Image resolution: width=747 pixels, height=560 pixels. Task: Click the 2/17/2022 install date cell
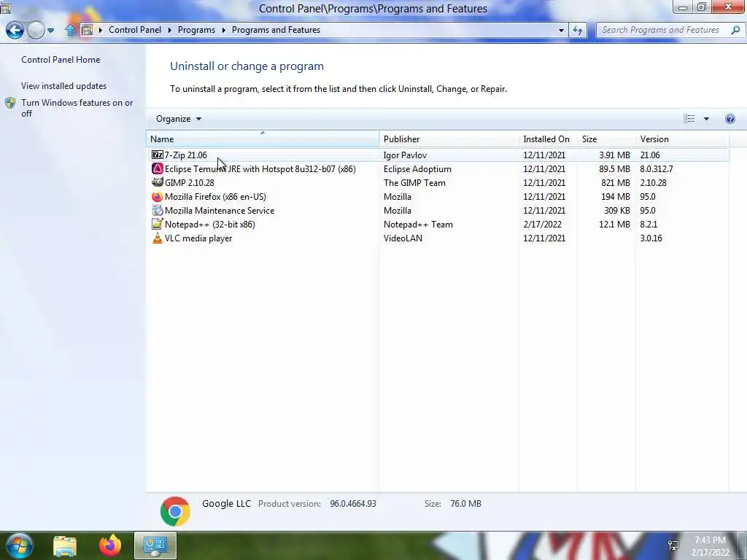pos(542,225)
